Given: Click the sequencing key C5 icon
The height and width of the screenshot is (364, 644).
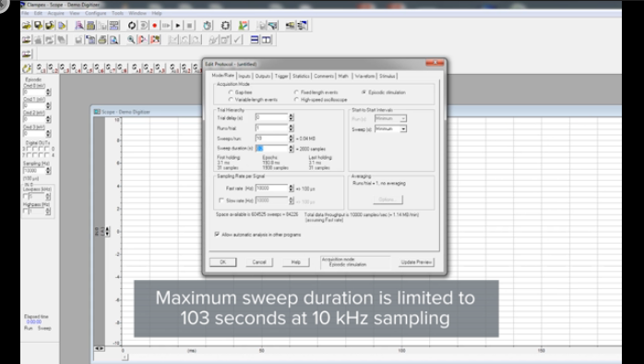Looking at the screenshot, I should pos(87,67).
